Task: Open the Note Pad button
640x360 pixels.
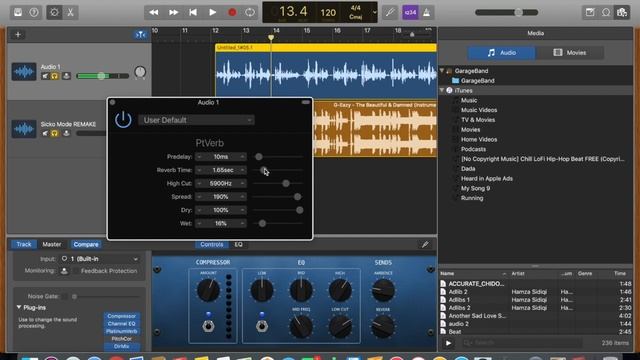Action: [590, 12]
